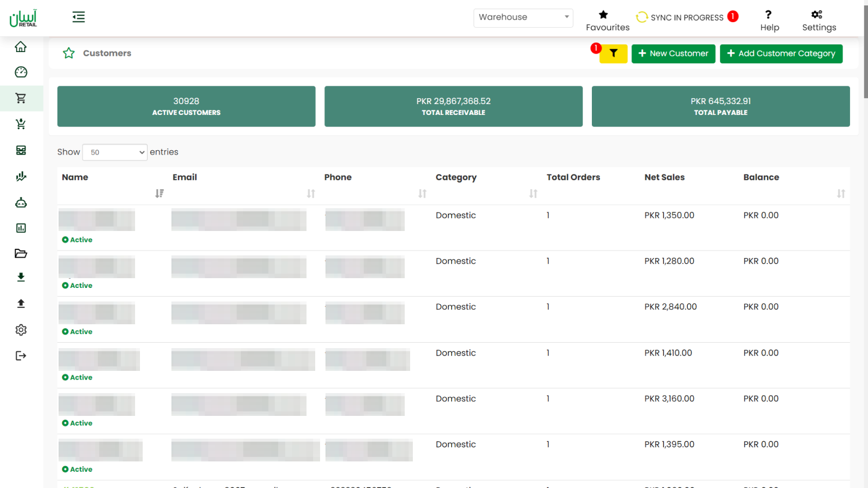Viewport: 868px width, 488px height.
Task: Toggle the favorite star beside Customers heading
Action: [x=68, y=53]
